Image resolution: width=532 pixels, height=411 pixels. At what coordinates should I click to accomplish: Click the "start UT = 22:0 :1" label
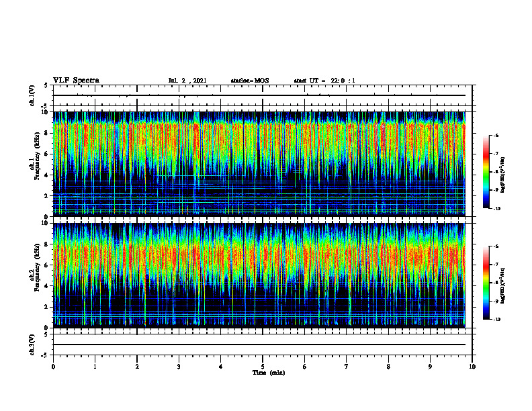coord(324,81)
